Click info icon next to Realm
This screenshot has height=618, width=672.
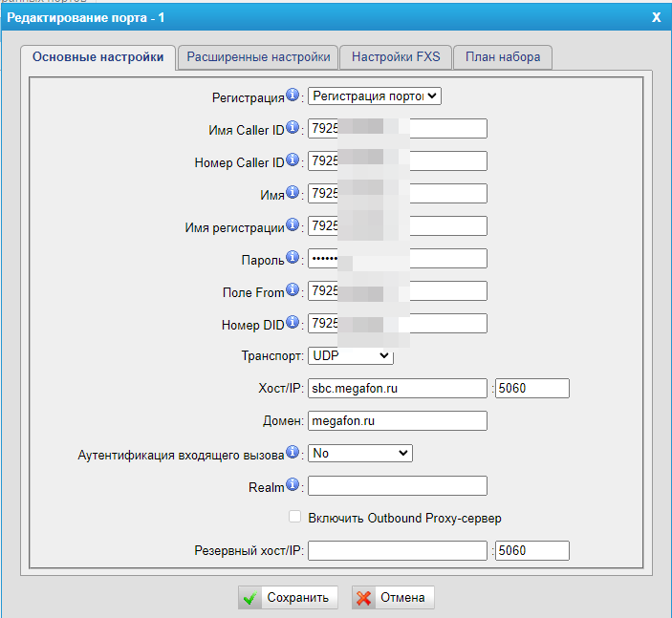pos(293,484)
